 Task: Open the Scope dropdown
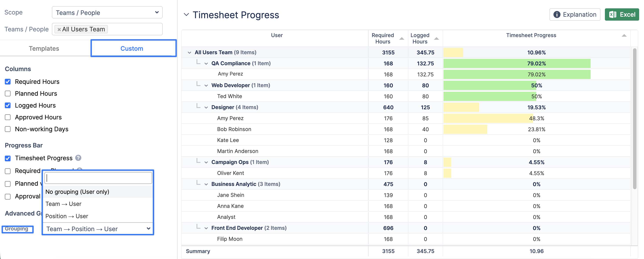(107, 13)
